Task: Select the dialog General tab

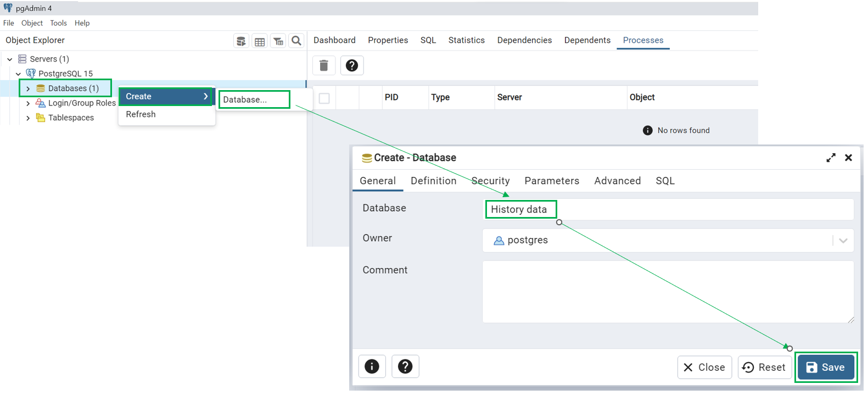Action: point(378,181)
